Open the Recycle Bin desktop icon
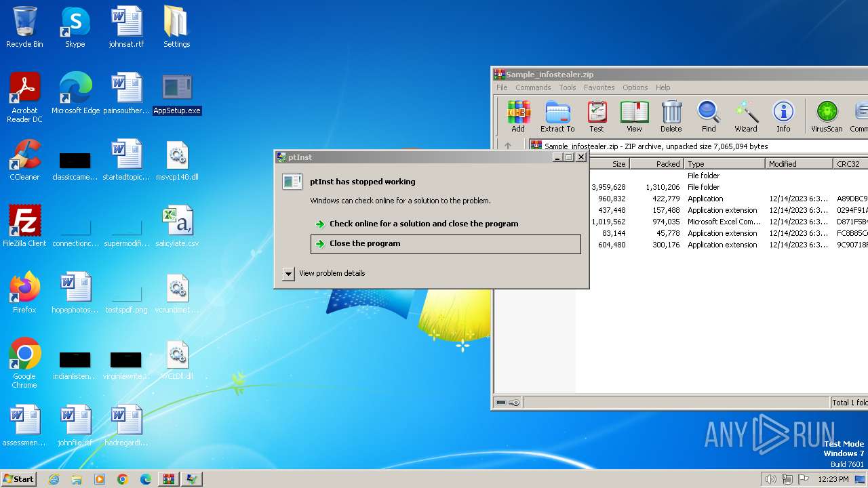Viewport: 868px width, 488px height. tap(24, 27)
